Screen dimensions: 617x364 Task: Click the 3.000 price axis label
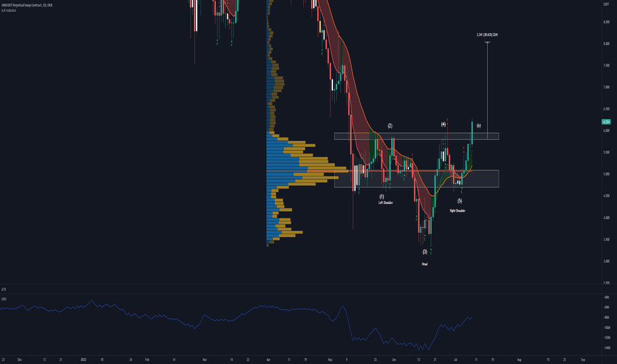(x=606, y=261)
